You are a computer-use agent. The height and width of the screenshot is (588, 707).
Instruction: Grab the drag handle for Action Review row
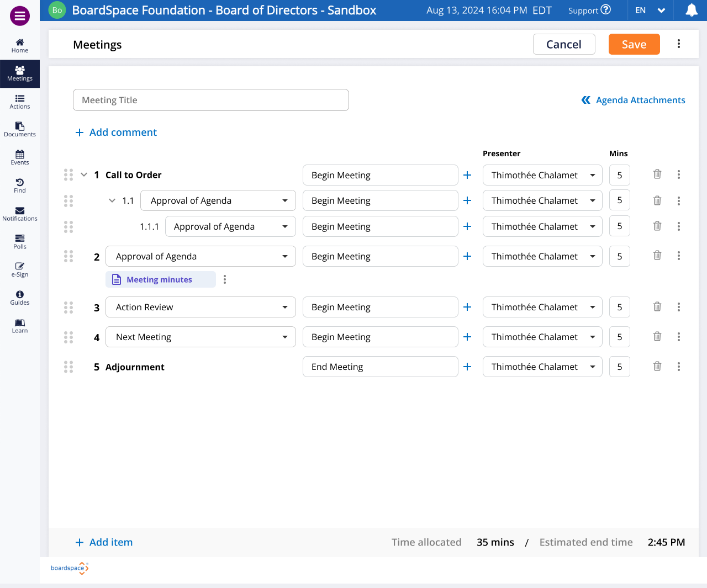[x=68, y=307]
